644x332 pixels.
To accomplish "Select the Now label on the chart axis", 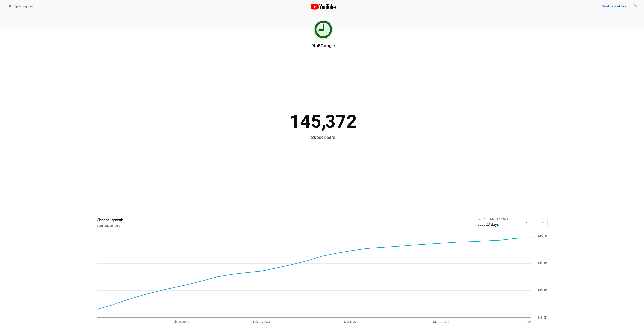I will pos(528,322).
